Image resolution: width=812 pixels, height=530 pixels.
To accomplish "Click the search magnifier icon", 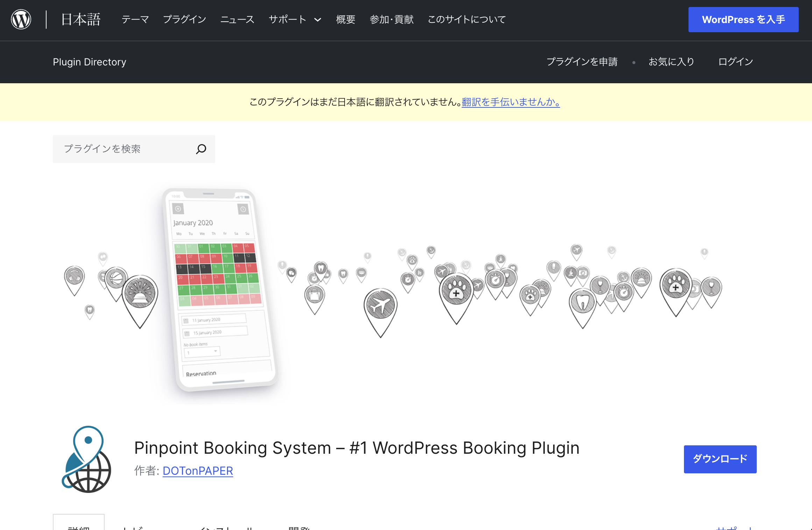I will coord(201,149).
